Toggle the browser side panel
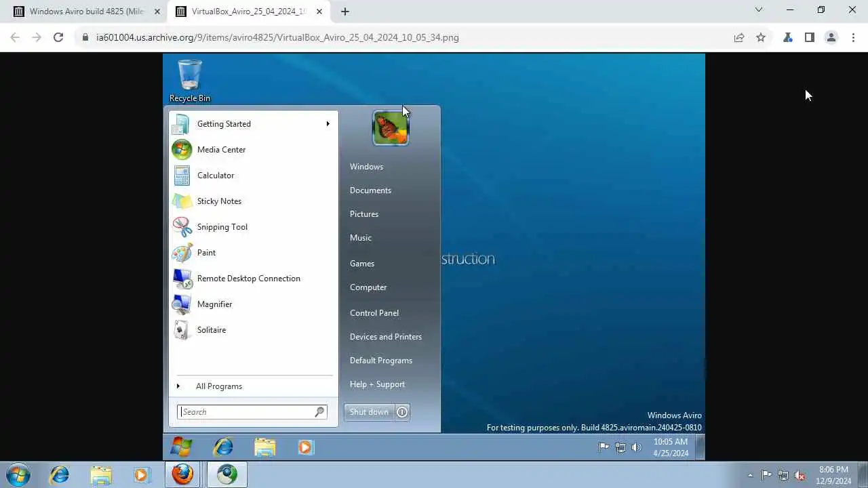Screen dimensions: 868x488 tap(809, 37)
